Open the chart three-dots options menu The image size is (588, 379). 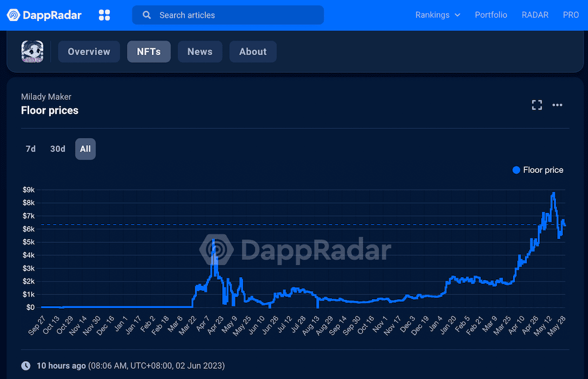click(x=557, y=105)
